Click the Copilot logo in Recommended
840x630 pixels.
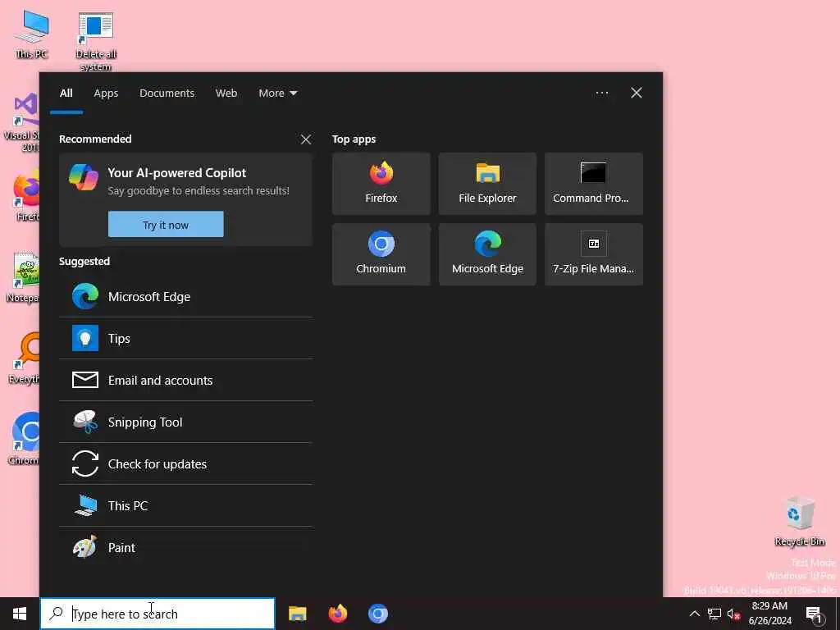(84, 177)
